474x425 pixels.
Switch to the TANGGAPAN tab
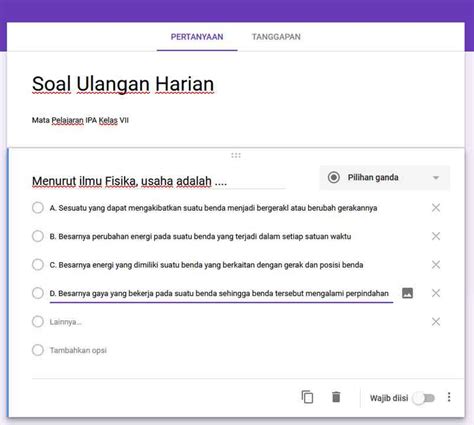point(276,37)
